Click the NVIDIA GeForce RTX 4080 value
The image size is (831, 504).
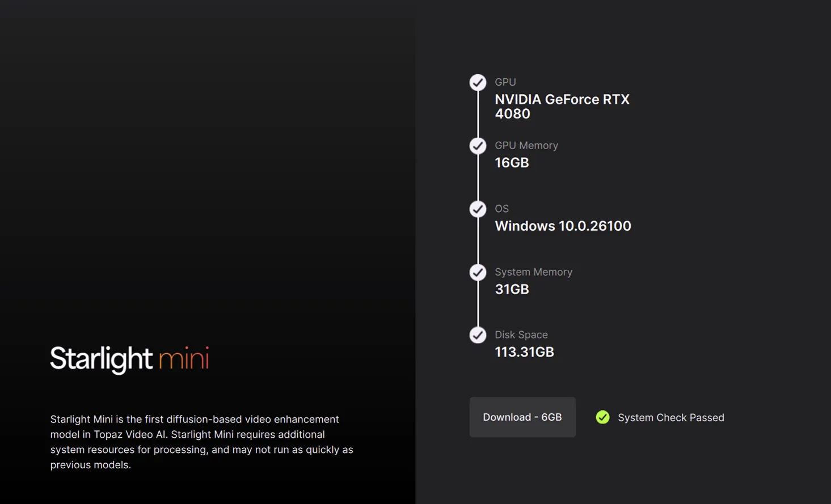562,107
